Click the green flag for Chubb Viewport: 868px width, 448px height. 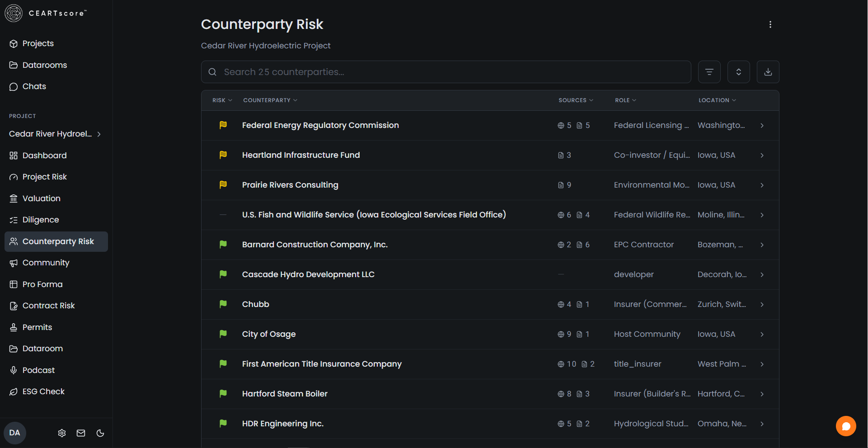pyautogui.click(x=223, y=304)
